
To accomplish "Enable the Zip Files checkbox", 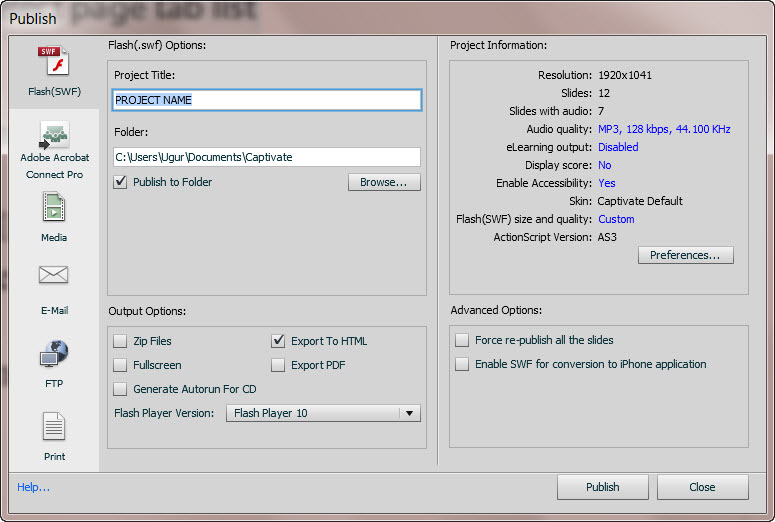I will click(x=120, y=341).
